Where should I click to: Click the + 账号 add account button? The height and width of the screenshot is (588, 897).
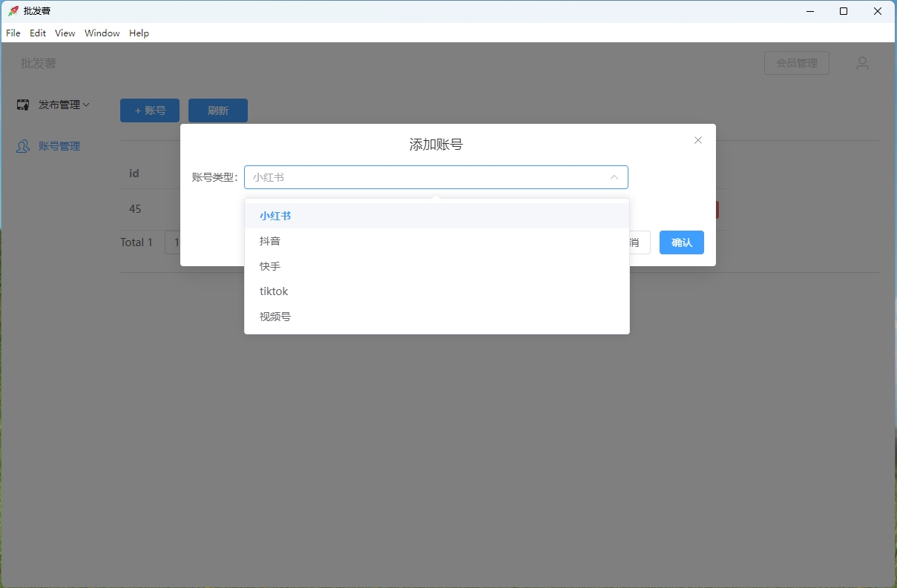(150, 110)
